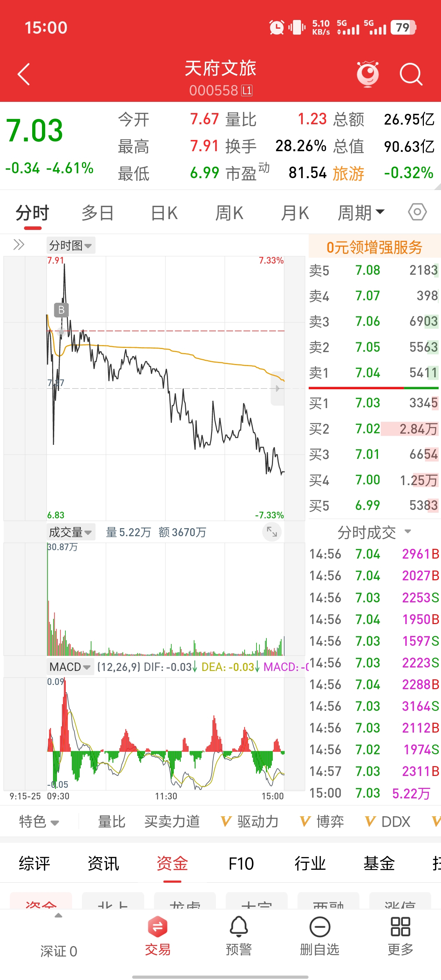Screen dimensions: 441x980
Task: Select the 资金 tab
Action: [x=172, y=863]
